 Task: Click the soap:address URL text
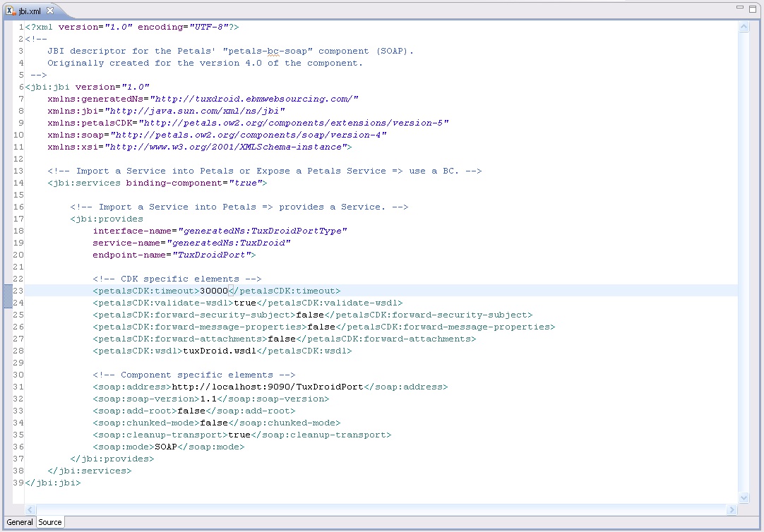267,387
